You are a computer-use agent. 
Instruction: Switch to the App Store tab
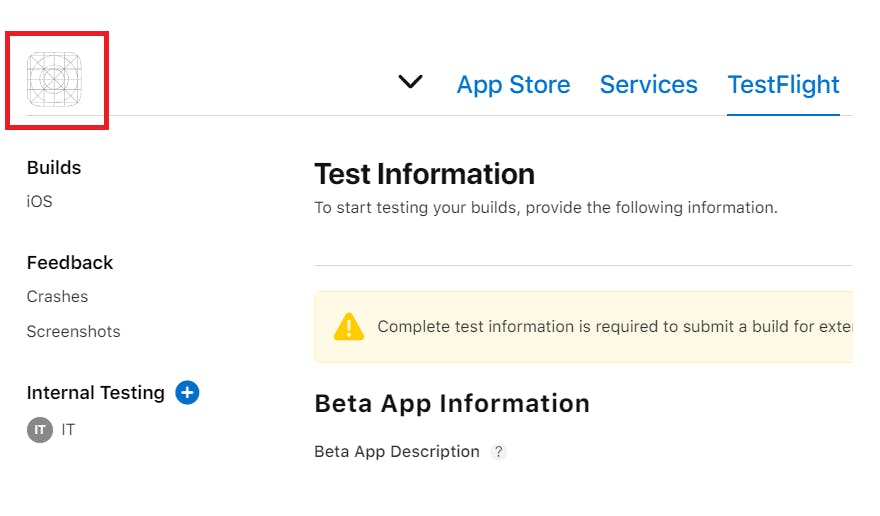[x=513, y=85]
